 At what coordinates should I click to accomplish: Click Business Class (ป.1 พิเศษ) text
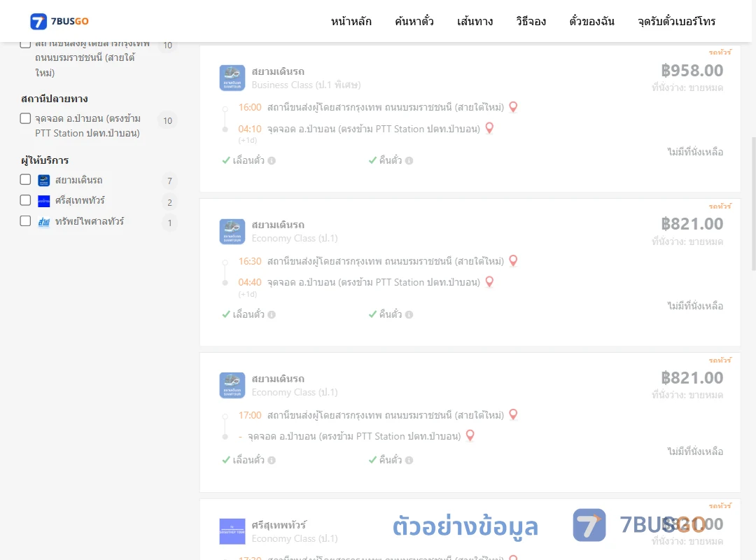point(306,85)
